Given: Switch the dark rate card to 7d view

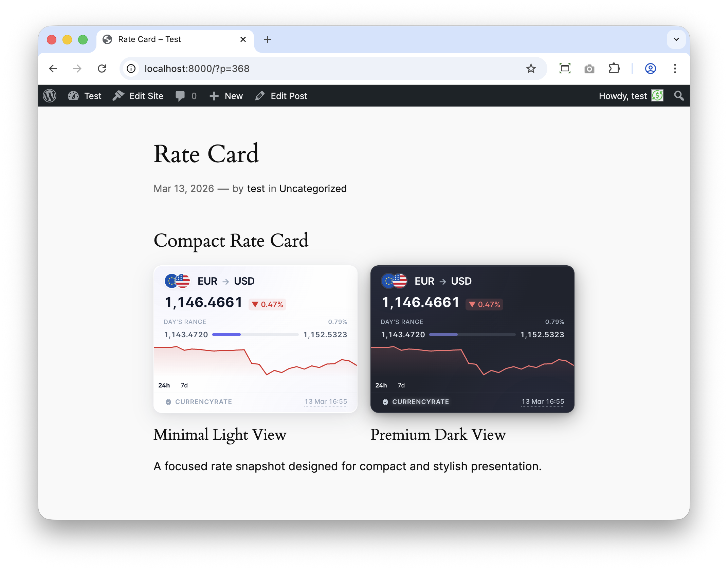Looking at the screenshot, I should point(401,385).
